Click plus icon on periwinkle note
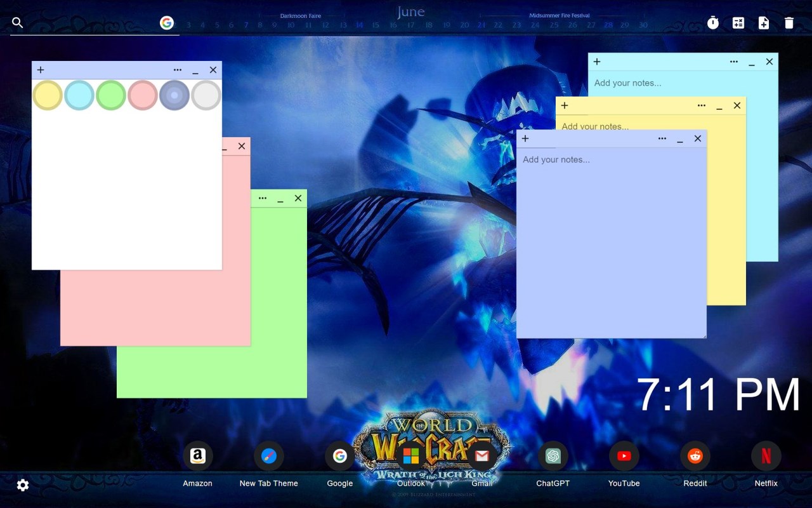Viewport: 812px width, 508px height. (x=525, y=138)
